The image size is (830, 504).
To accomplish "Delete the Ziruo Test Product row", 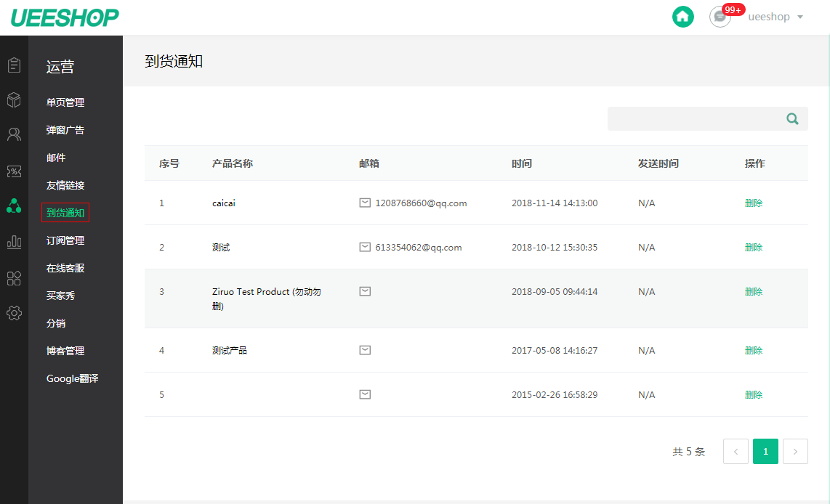I will click(x=753, y=291).
